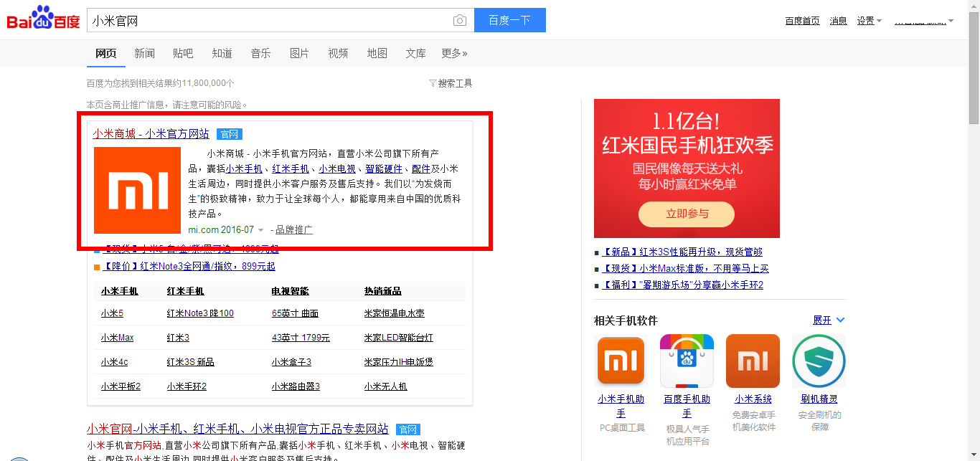
Task: Click 配件 link in result description
Action: [x=421, y=168]
